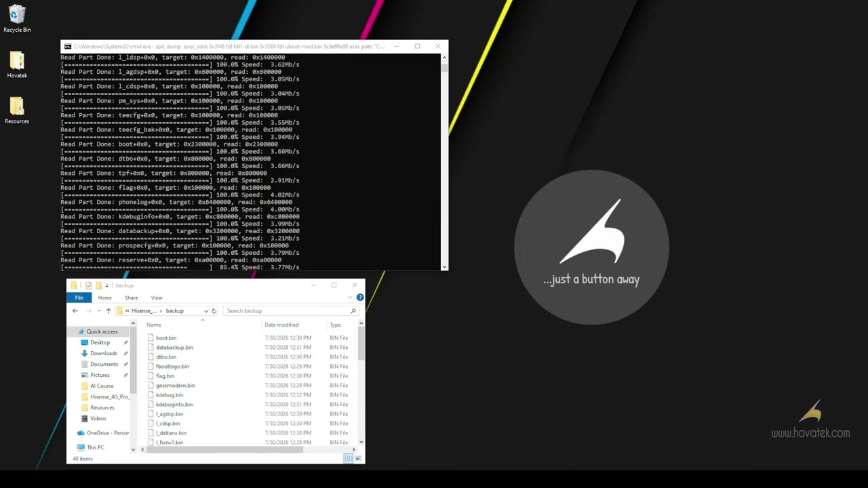
Task: Click the New folder quick access toolbar icon
Action: [x=98, y=285]
